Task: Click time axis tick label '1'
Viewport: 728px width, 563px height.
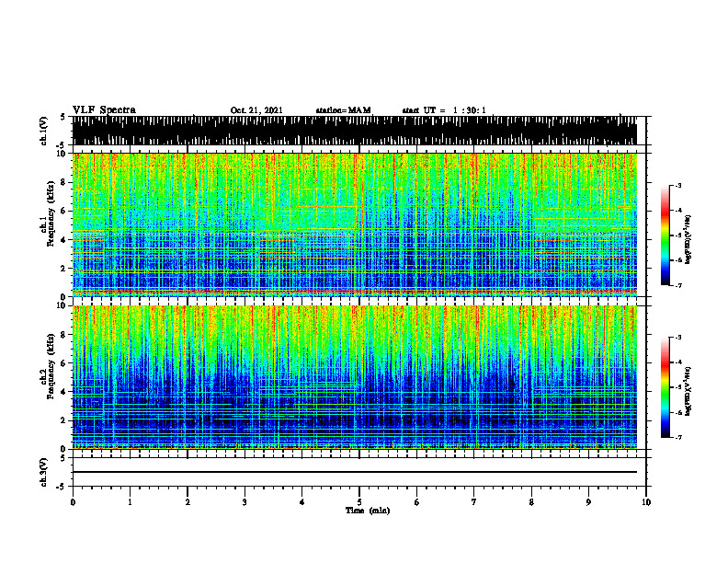Action: pos(130,502)
